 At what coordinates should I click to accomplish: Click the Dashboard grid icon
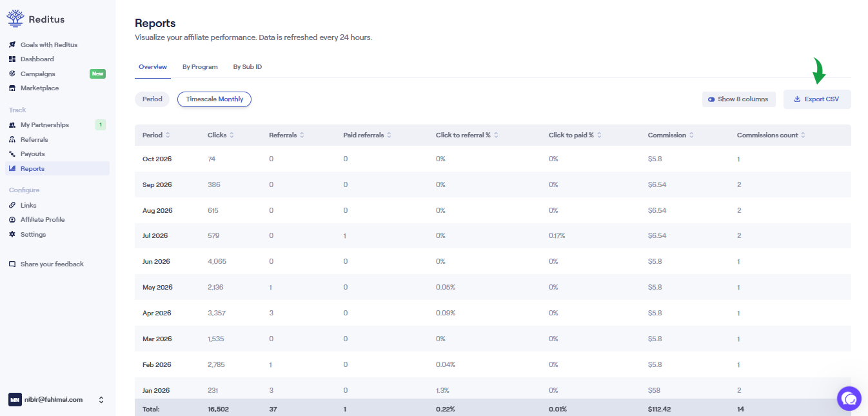[x=12, y=59]
